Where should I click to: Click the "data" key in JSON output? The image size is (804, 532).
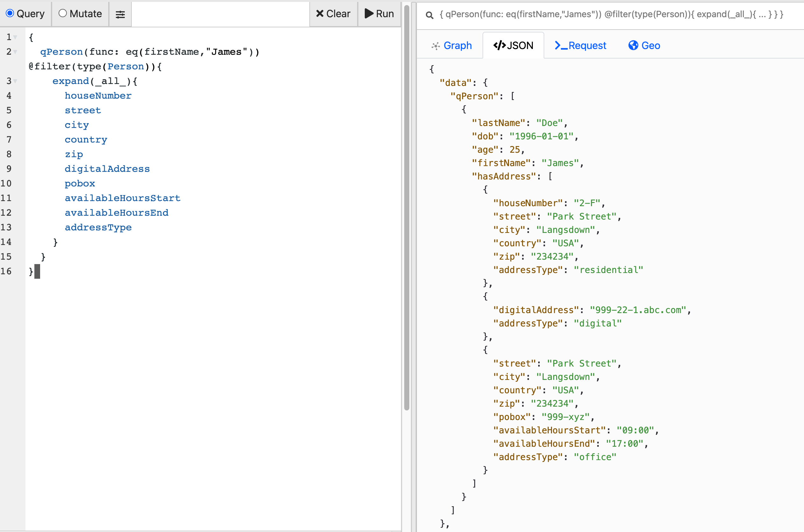coord(456,82)
